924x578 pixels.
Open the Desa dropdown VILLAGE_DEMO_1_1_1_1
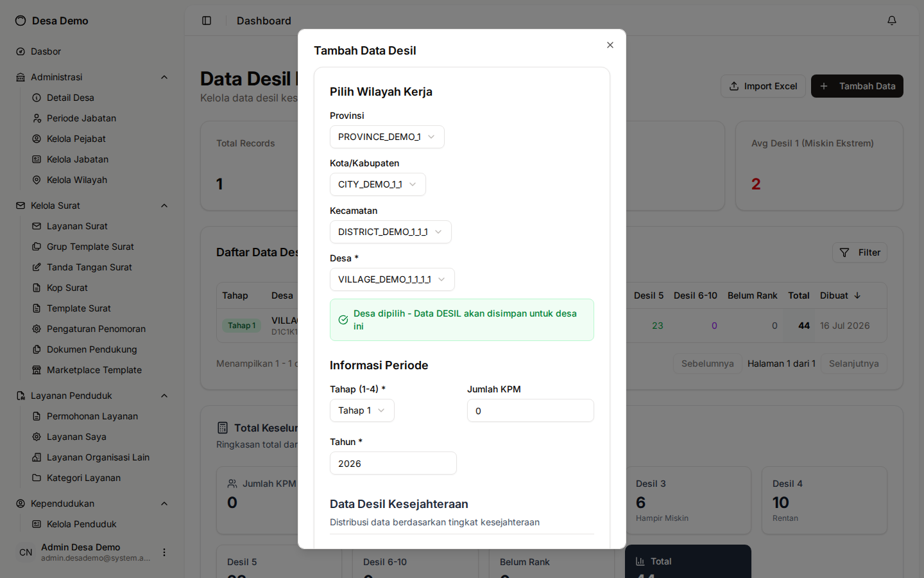click(x=392, y=279)
